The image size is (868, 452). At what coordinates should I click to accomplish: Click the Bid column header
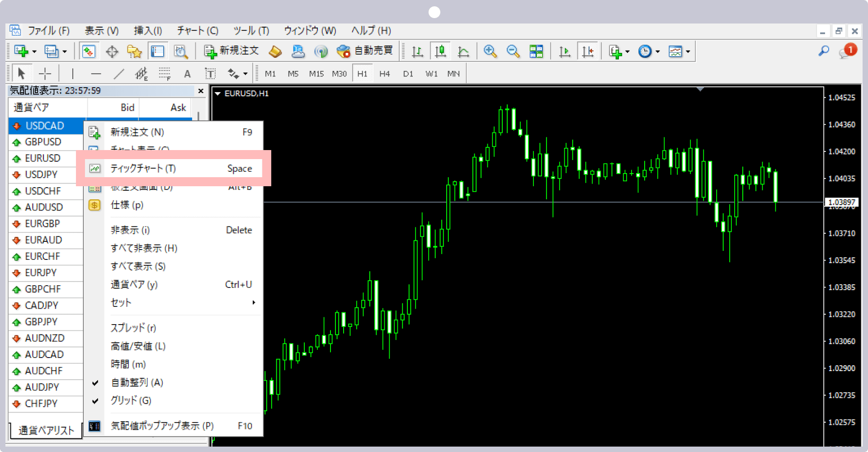coord(113,108)
